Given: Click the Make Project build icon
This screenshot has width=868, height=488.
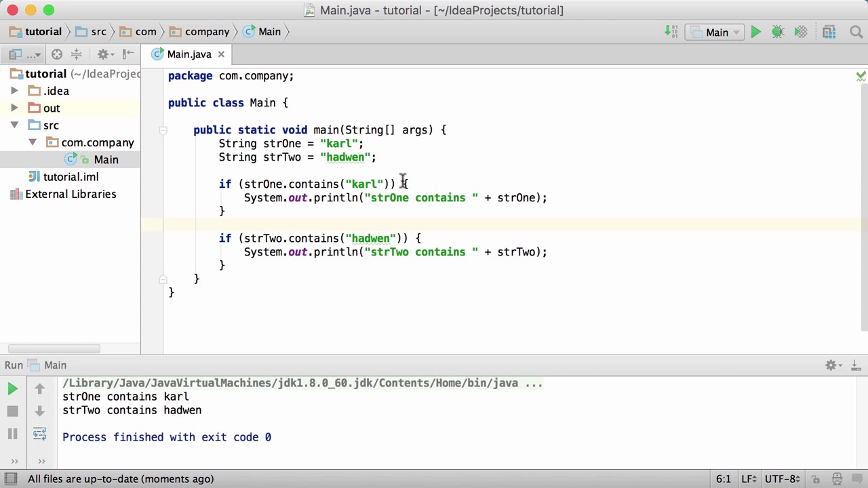Looking at the screenshot, I should 671,32.
